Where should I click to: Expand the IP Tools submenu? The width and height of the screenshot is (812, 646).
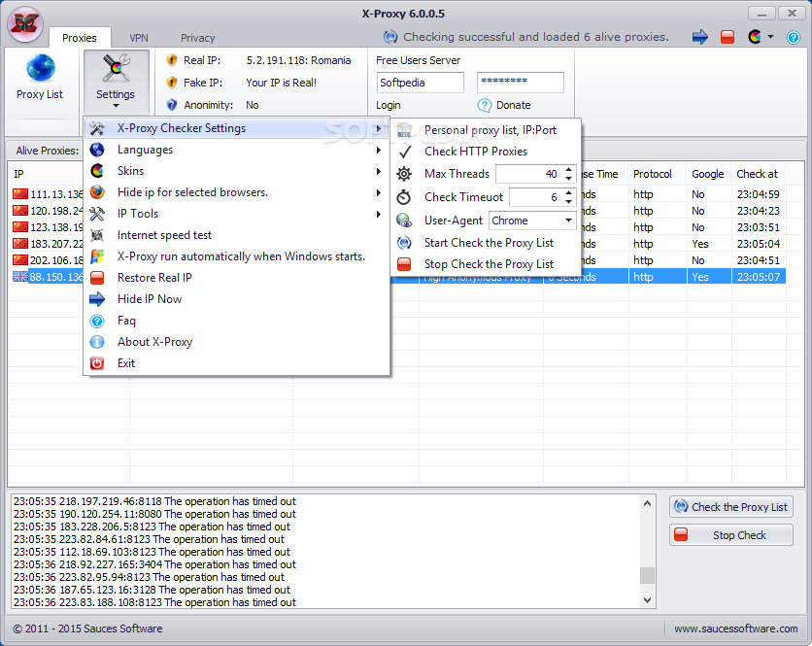(x=379, y=214)
